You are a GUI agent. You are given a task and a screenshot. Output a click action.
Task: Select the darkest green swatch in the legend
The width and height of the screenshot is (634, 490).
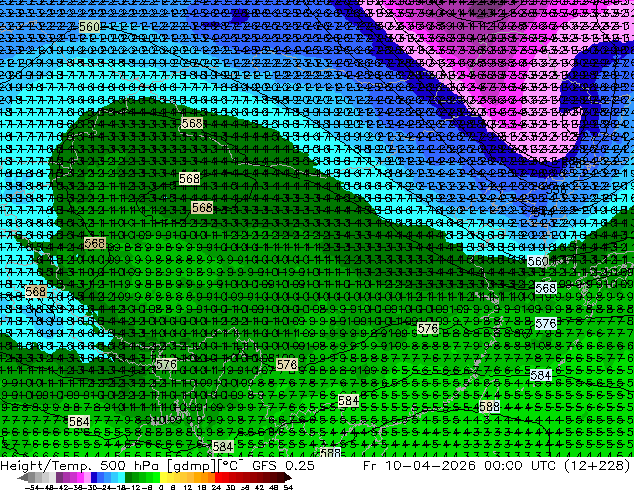click(128, 477)
